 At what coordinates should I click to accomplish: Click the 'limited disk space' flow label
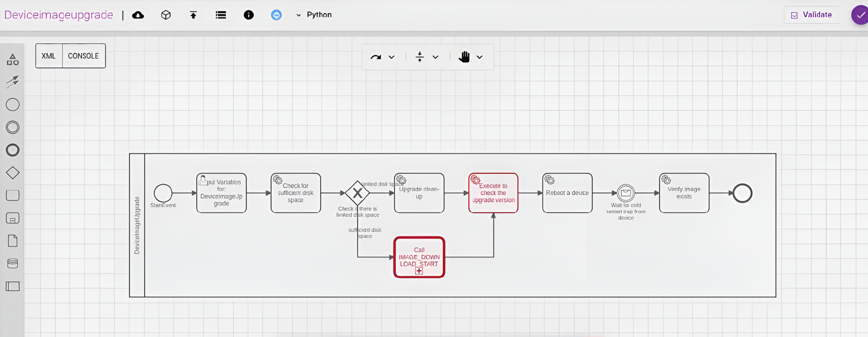[382, 184]
